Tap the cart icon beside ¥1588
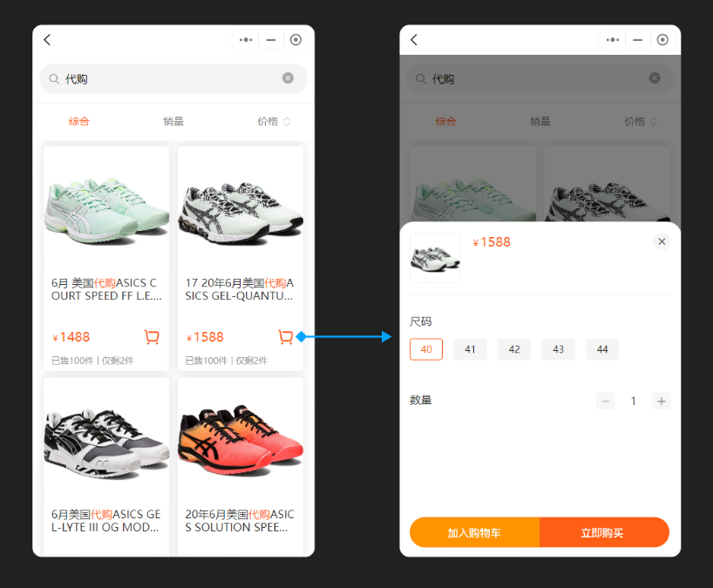 286,337
